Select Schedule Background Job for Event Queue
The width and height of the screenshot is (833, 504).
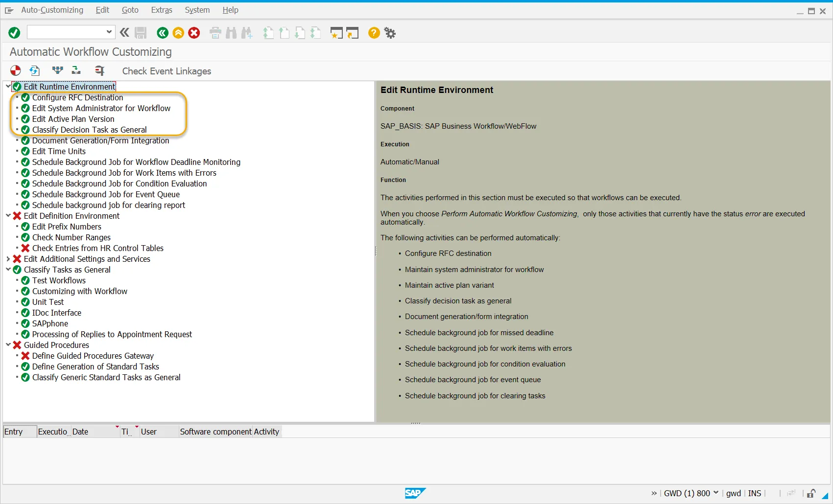[106, 194]
